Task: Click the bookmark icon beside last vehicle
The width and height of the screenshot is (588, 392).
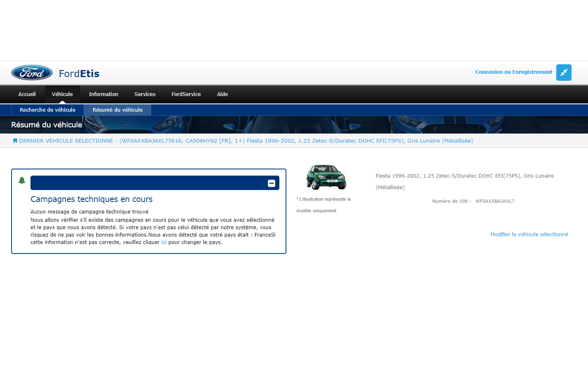Action: coord(15,141)
